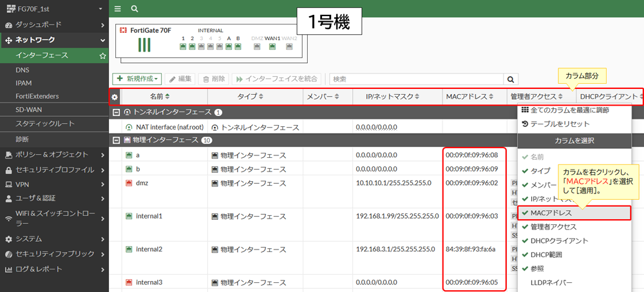Select the 10.10.10.1/255.255.255.0 cell
Image resolution: width=644 pixels, height=292 pixels.
(393, 183)
